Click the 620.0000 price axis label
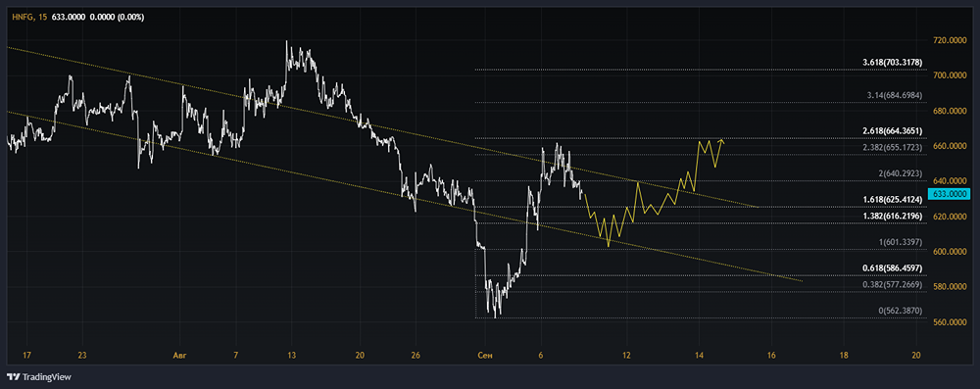The width and height of the screenshot is (980, 389). point(950,217)
